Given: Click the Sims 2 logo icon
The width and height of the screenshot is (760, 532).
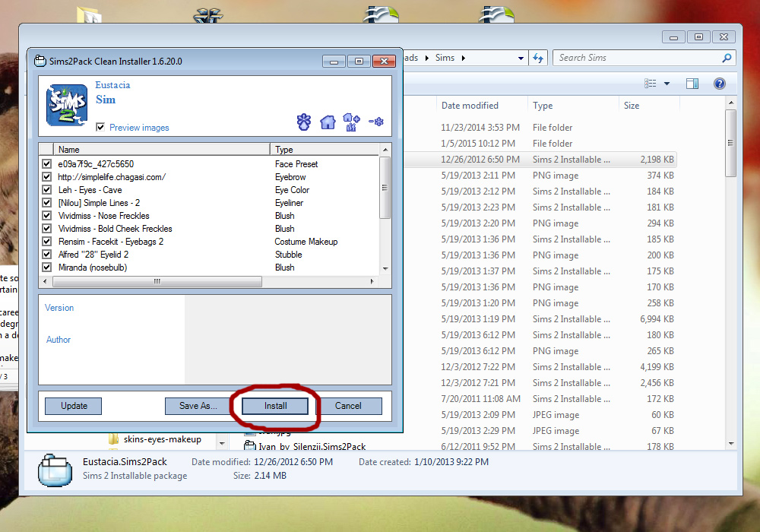Looking at the screenshot, I should tap(67, 105).
